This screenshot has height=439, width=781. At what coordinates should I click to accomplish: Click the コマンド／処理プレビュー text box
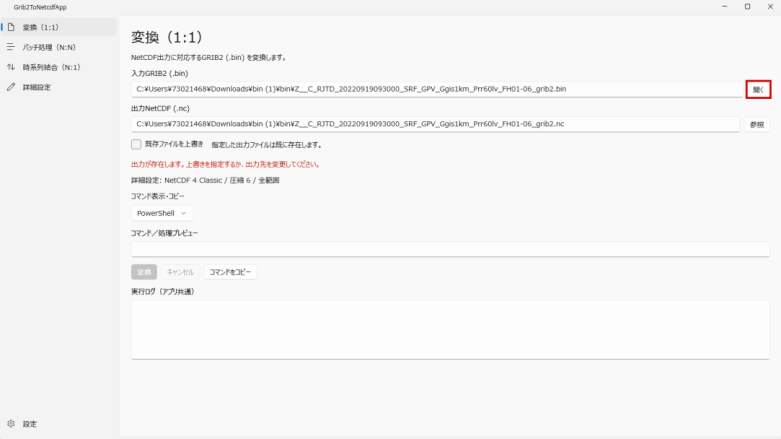click(x=450, y=249)
